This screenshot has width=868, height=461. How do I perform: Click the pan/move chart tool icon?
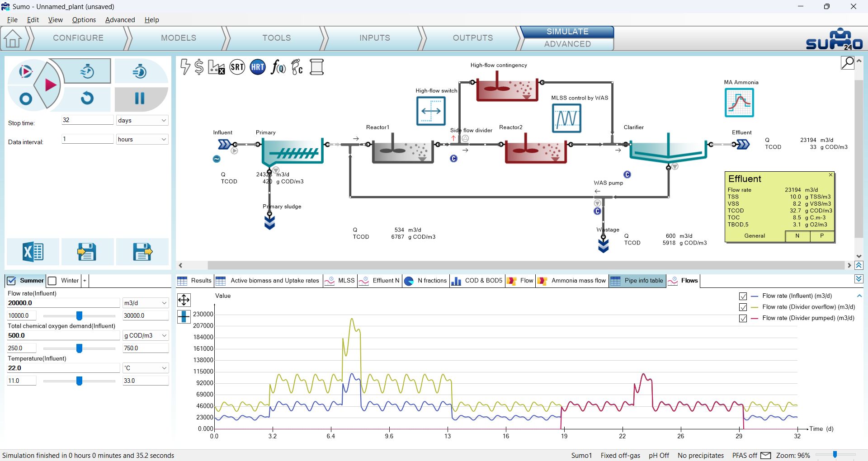[184, 300]
